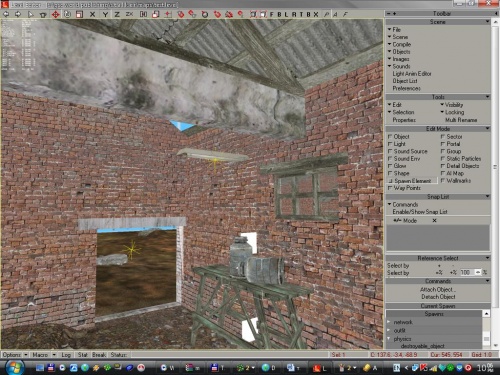Toggle the Z axis constraint
The height and width of the screenshot is (375, 500).
(117, 14)
